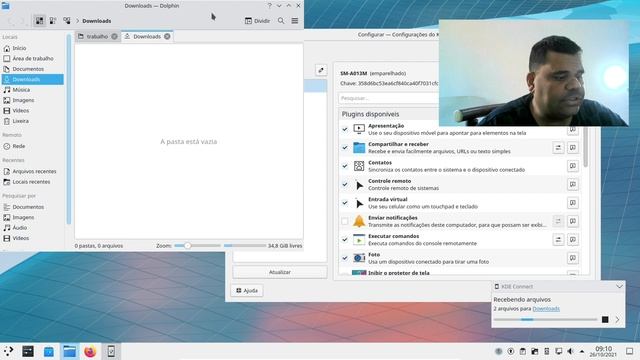
Task: Open Área de trabalho in sidebar
Action: coord(33,58)
